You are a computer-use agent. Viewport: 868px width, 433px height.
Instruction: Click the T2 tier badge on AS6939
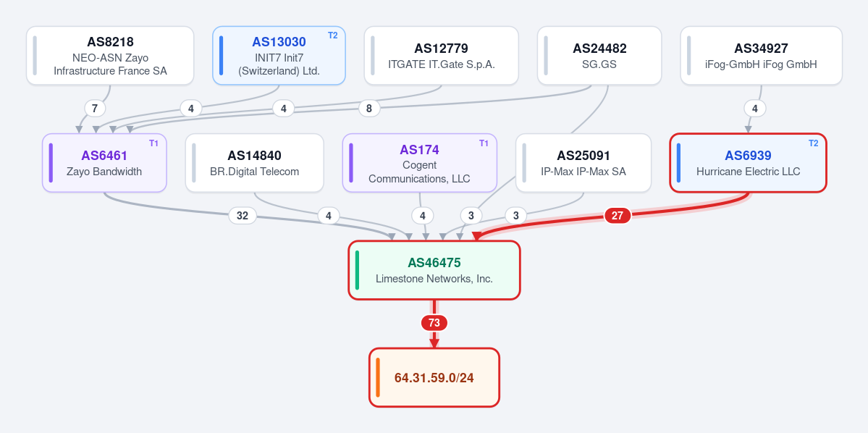813,143
